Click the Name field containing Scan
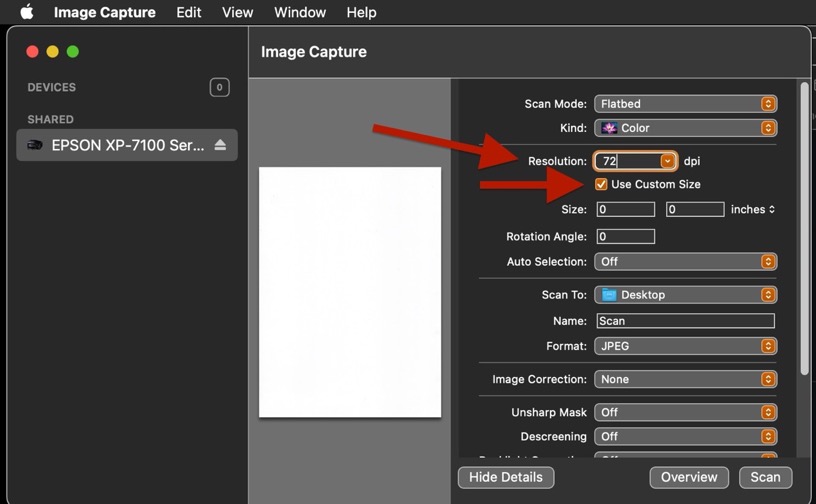This screenshot has height=504, width=816. tap(685, 321)
